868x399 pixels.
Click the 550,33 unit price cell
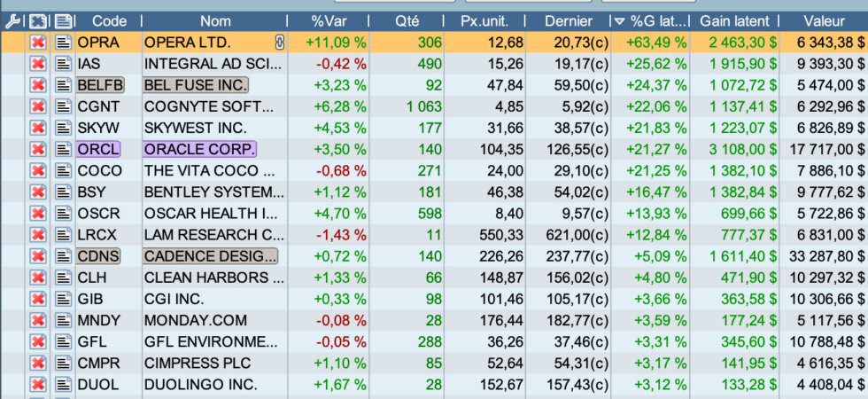[x=501, y=235]
